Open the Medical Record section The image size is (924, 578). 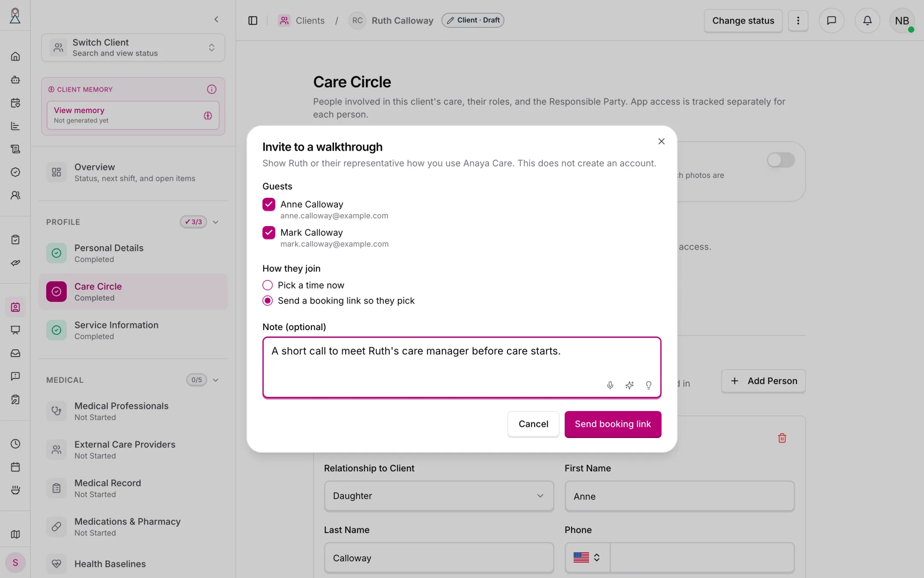tap(133, 488)
